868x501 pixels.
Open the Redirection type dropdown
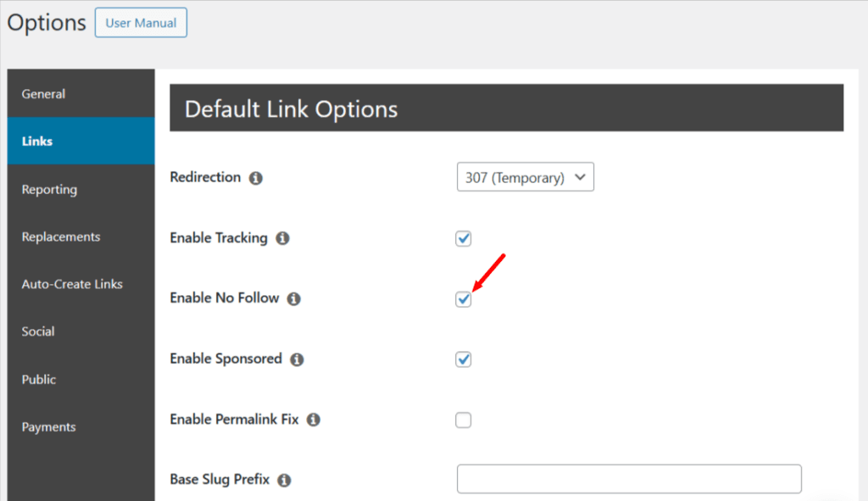coord(525,176)
